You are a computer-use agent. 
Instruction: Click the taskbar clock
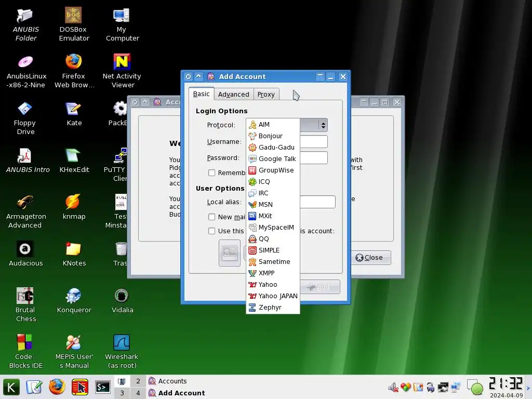[x=506, y=387]
